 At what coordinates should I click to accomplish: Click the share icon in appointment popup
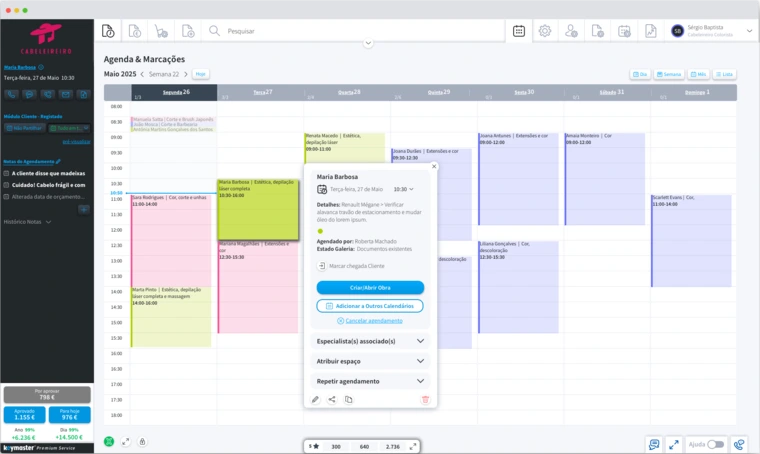click(332, 399)
